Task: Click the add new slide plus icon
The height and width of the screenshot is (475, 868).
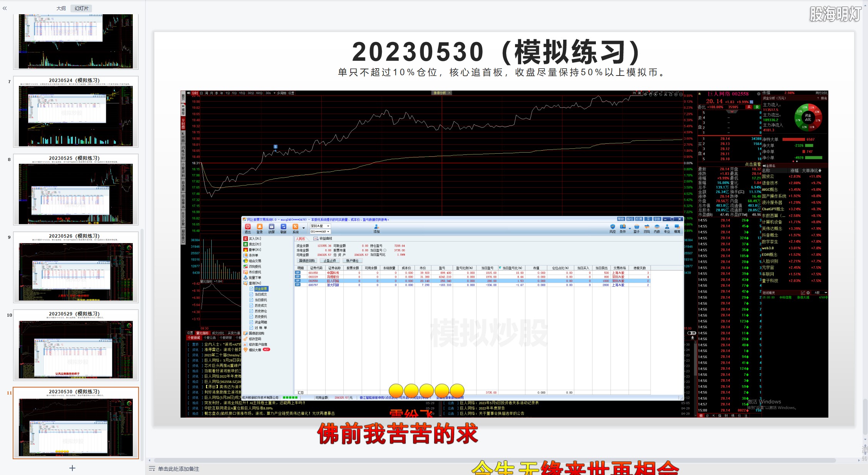Action: 72,468
